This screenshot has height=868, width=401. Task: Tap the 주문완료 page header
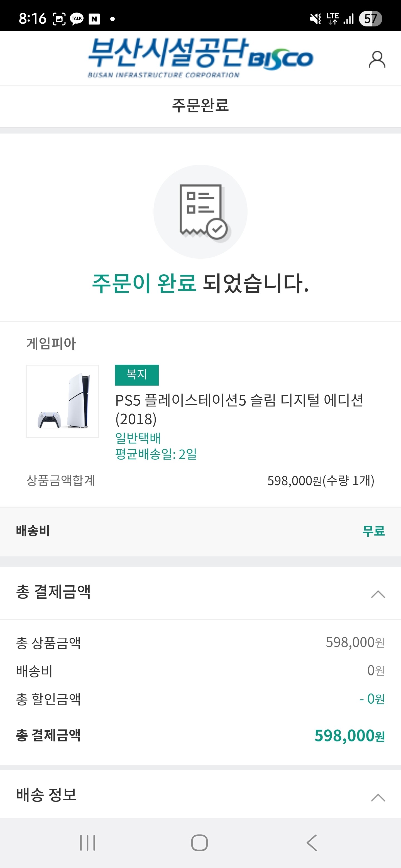(200, 105)
